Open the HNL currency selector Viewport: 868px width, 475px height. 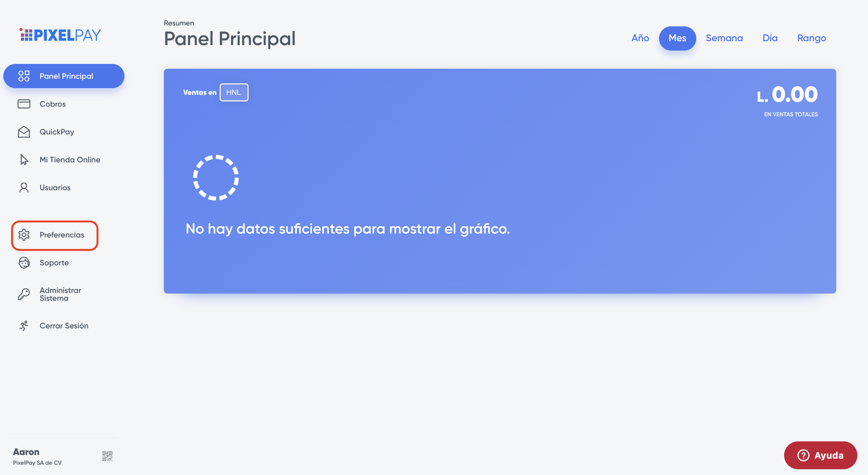[x=234, y=92]
